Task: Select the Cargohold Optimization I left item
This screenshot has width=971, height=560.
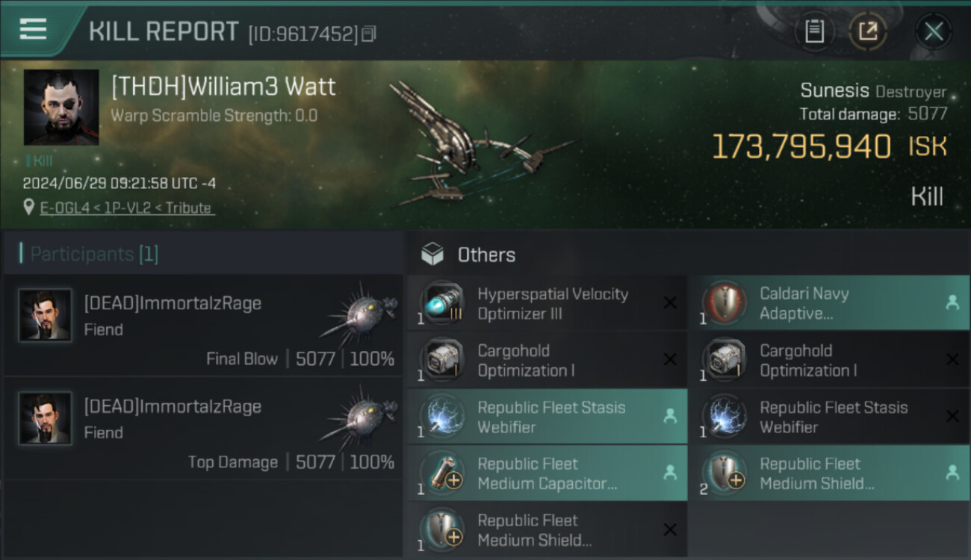Action: click(547, 360)
